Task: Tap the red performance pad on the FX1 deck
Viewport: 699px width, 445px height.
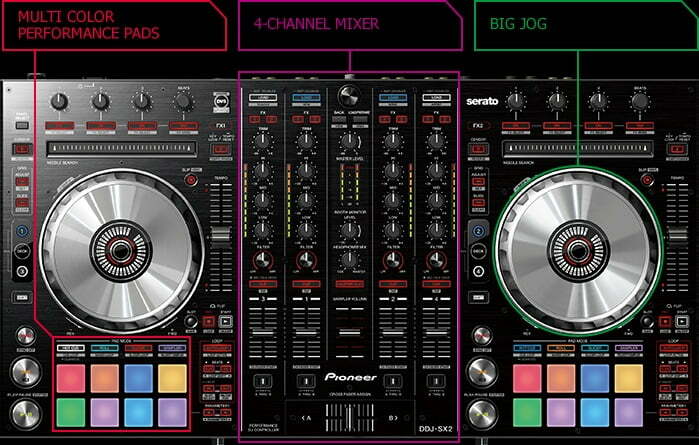Action: click(x=71, y=379)
